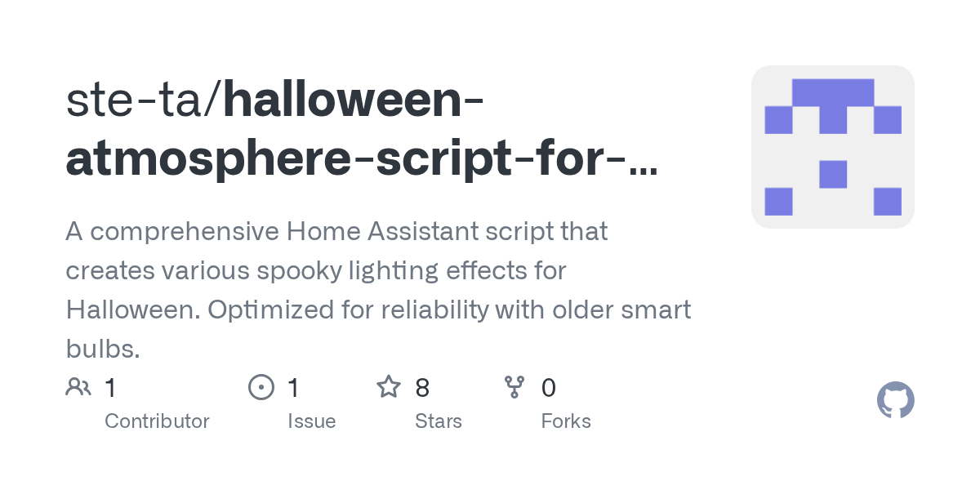
Task: Click the purple pixel identicon avatar
Action: click(832, 147)
